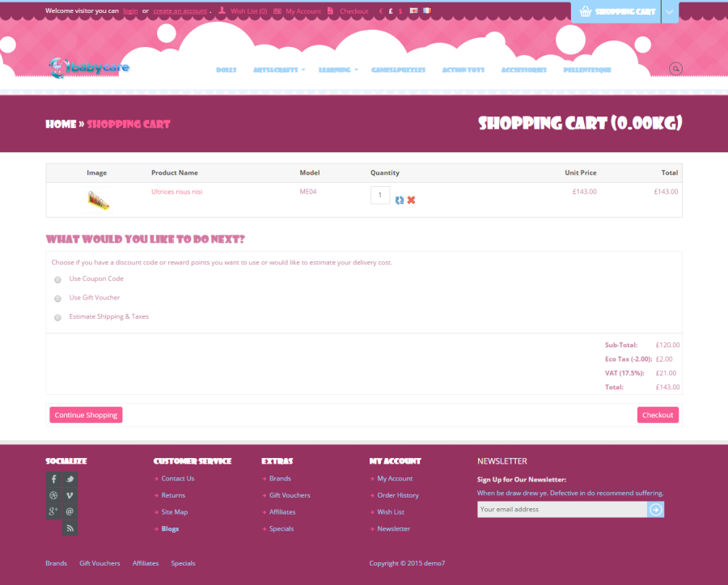Open Checkout link in the top bar
The image size is (728, 585).
[x=354, y=11]
